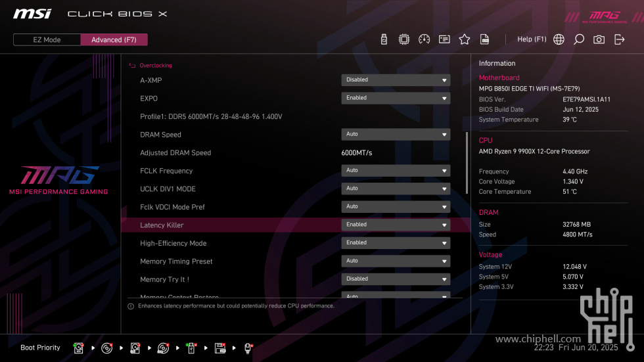Viewport: 644px width, 362px height.
Task: Select the Latency Killer label
Action: 162,225
